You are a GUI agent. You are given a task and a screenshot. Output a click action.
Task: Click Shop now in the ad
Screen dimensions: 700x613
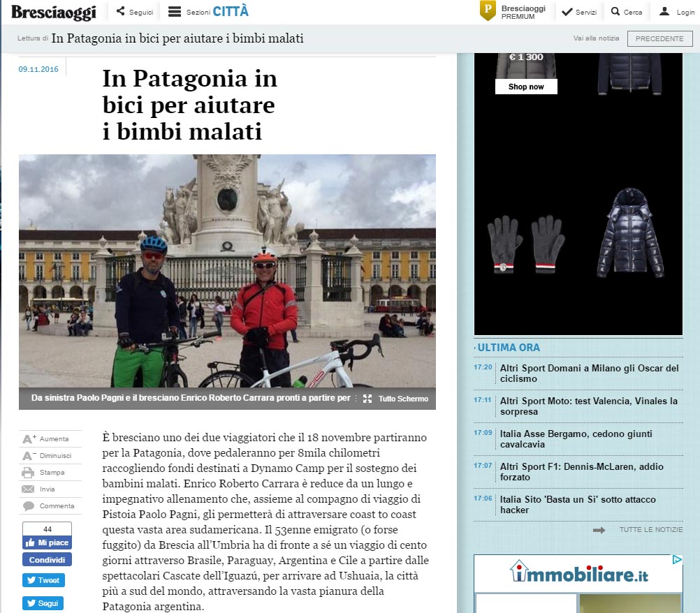(x=526, y=87)
